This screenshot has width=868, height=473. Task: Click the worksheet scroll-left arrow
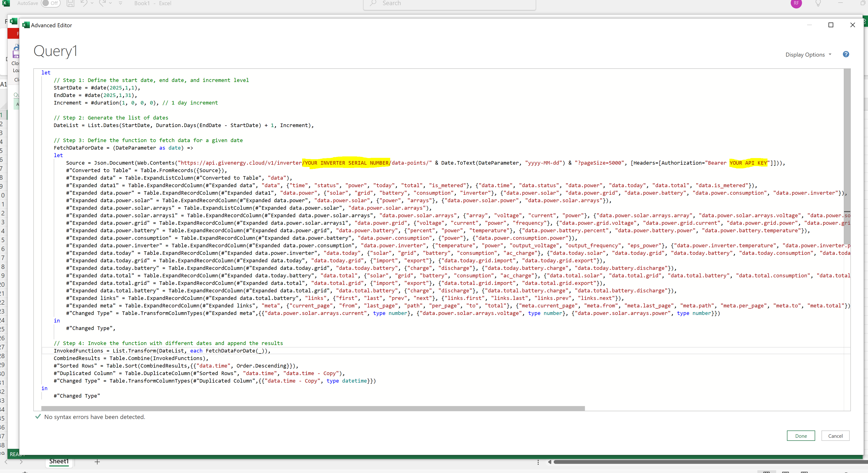[x=549, y=462]
